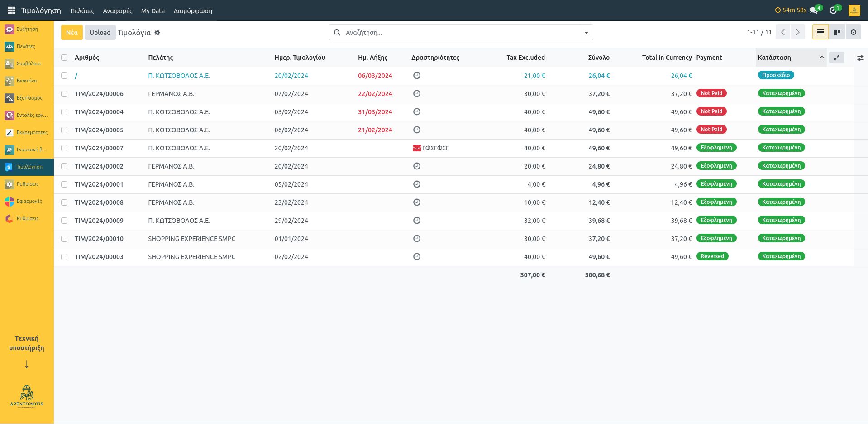Screen dimensions: 868x424
Task: Check the TIM/2024/00010 row checkbox
Action: 64,239
